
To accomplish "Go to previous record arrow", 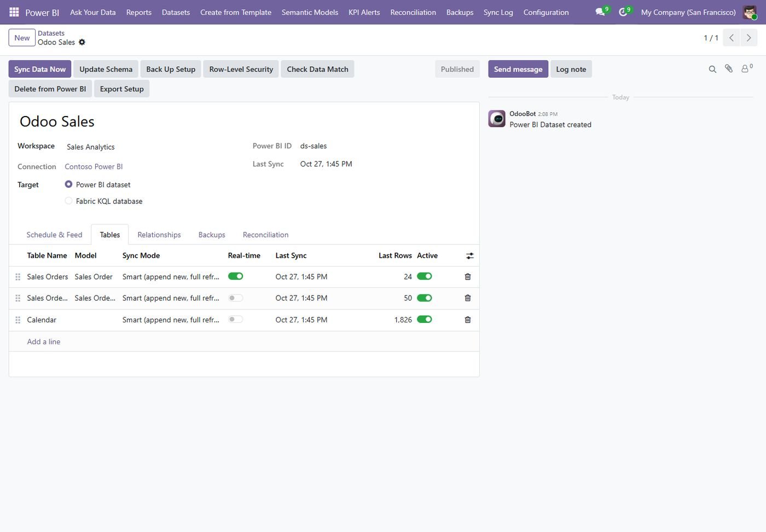I will pos(732,38).
